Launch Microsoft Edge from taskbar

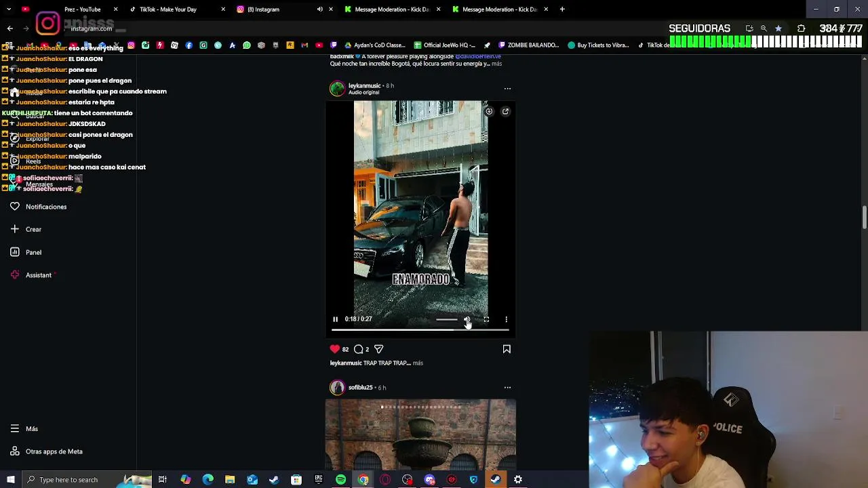(208, 480)
